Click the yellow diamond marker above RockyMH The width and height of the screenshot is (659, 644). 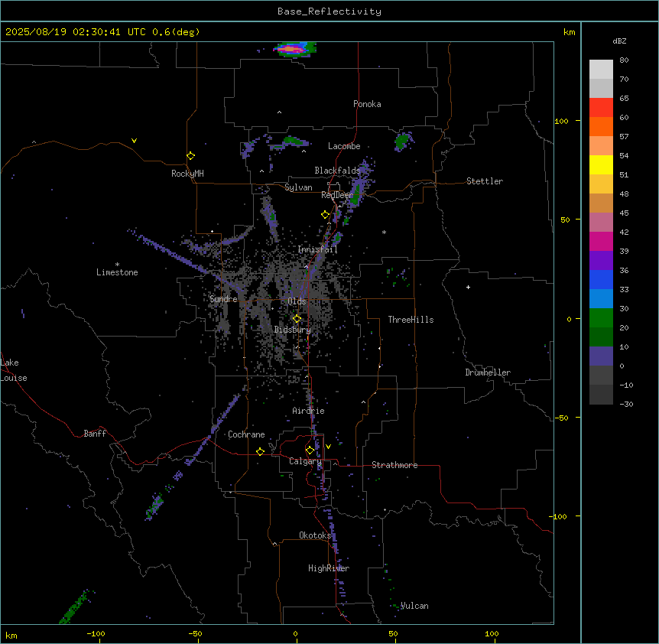click(190, 156)
